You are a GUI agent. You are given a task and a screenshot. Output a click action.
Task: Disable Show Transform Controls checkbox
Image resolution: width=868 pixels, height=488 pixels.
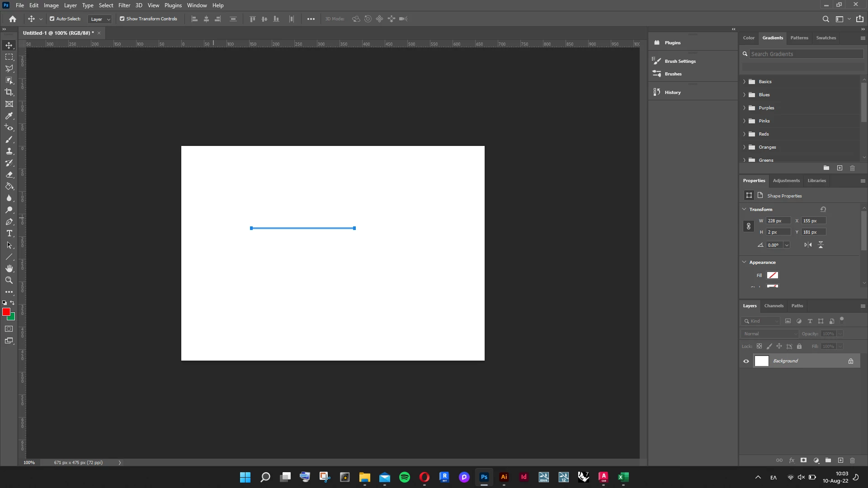[122, 19]
